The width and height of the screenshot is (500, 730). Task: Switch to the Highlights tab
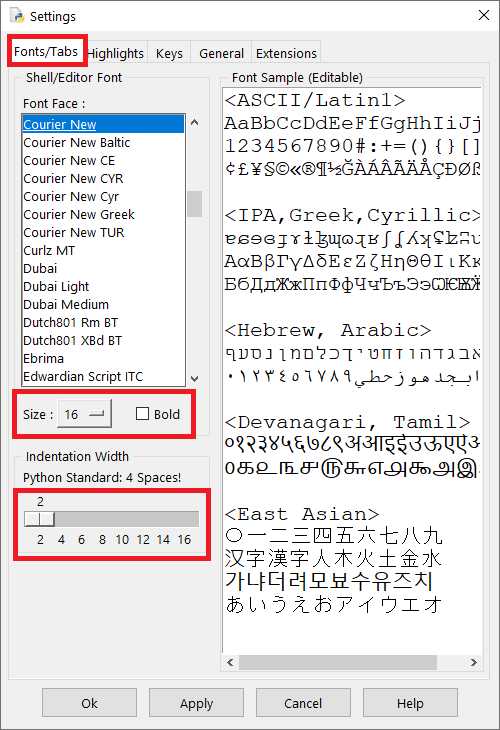(x=116, y=54)
